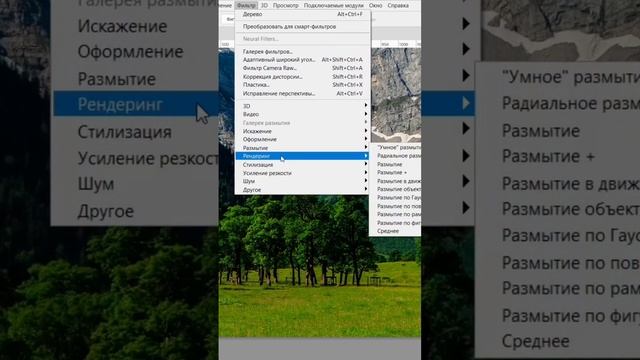640x360 pixels.
Task: Open the Просмотр menu in the menu bar
Action: click(286, 5)
